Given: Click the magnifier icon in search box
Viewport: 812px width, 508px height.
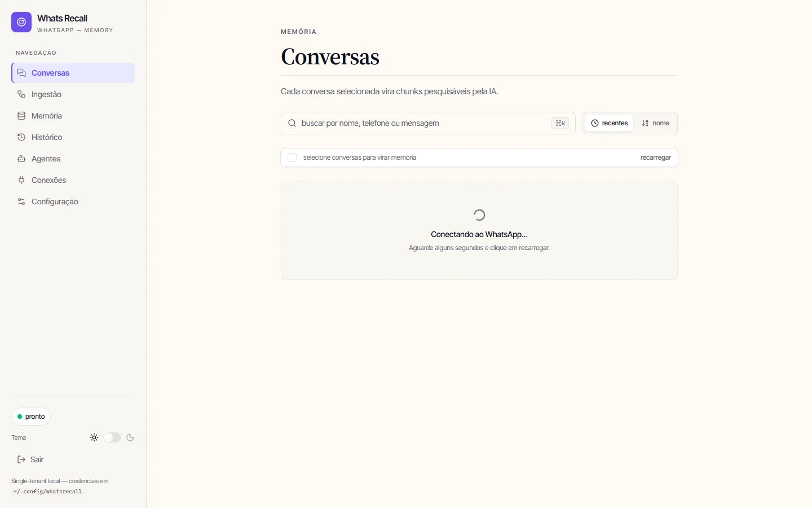Looking at the screenshot, I should pos(292,123).
